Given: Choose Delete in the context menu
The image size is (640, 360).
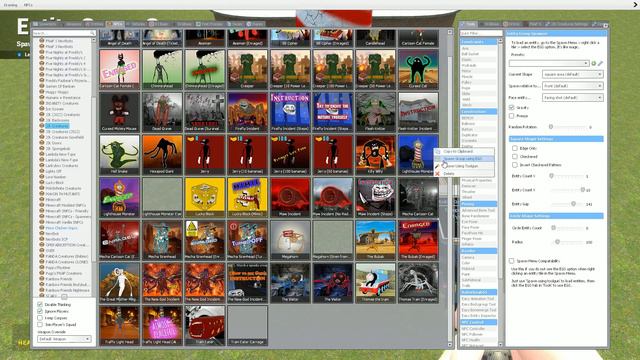Looking at the screenshot, I should [464, 173].
